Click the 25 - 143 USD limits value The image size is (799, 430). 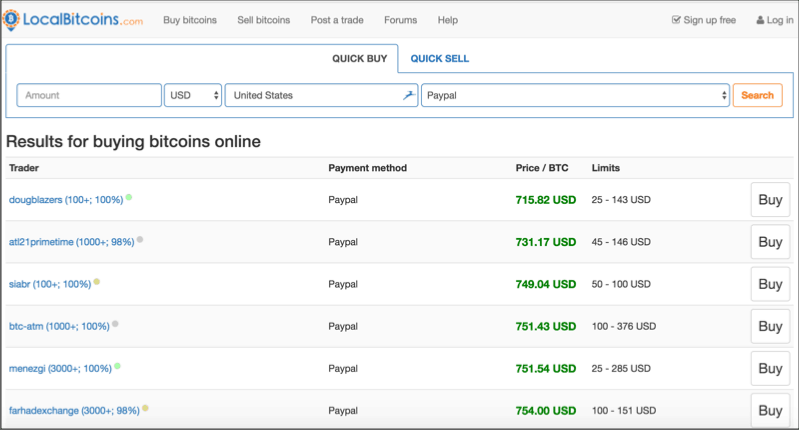tap(621, 200)
